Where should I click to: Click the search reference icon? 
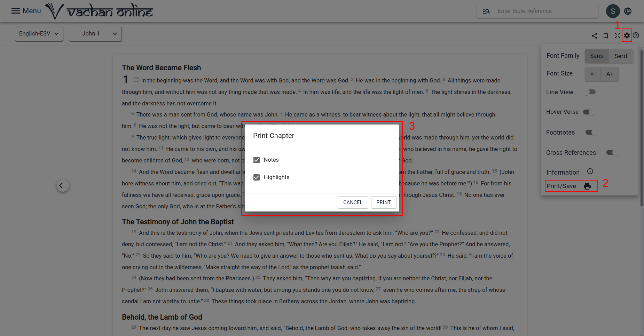486,11
